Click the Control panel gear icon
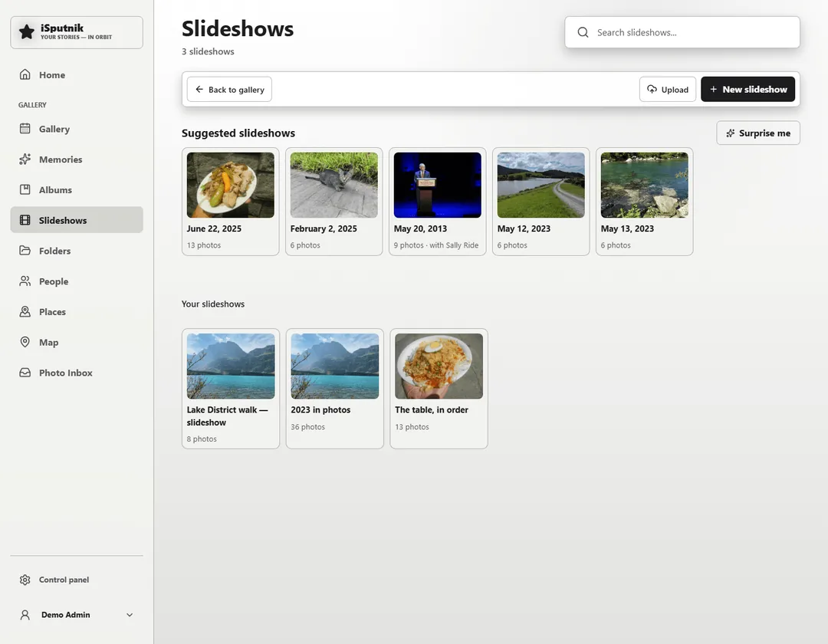 click(25, 580)
